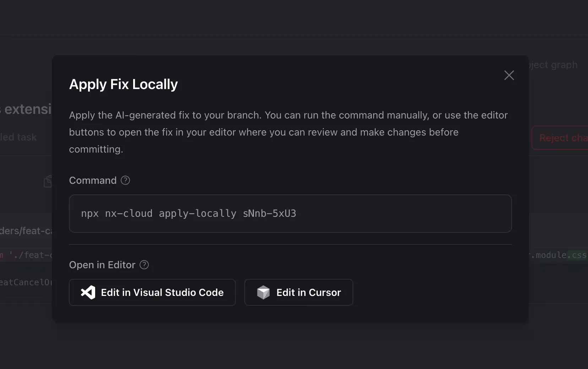588x369 pixels.
Task: Click the Visual Studio Code logo icon
Action: [x=88, y=292]
